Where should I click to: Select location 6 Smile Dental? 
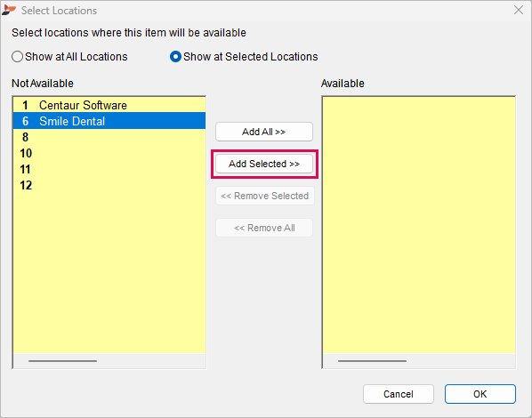109,121
